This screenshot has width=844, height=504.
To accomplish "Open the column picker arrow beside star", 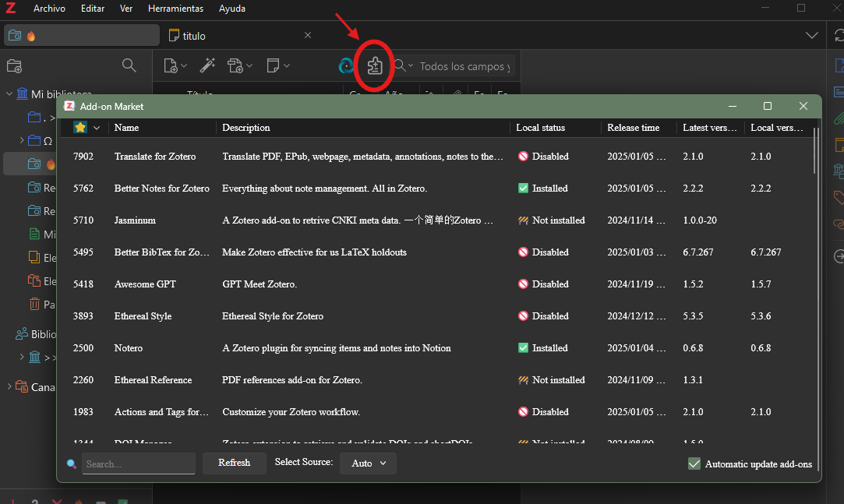I will (97, 128).
